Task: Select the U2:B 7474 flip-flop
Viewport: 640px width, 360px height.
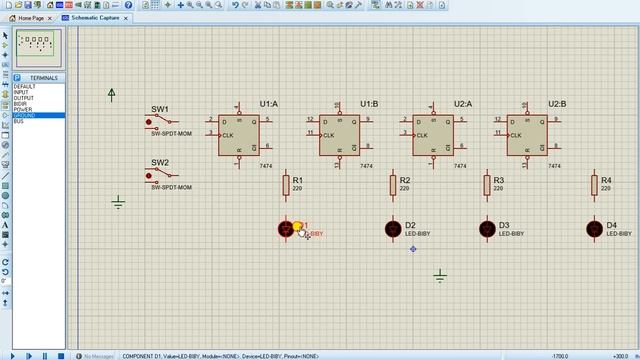Action: (x=527, y=135)
